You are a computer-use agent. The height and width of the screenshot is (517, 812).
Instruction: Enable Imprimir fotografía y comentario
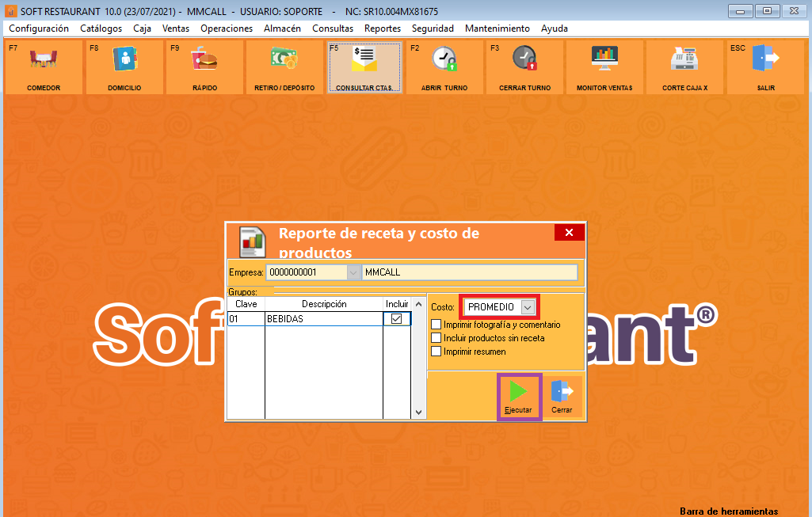[x=436, y=325]
